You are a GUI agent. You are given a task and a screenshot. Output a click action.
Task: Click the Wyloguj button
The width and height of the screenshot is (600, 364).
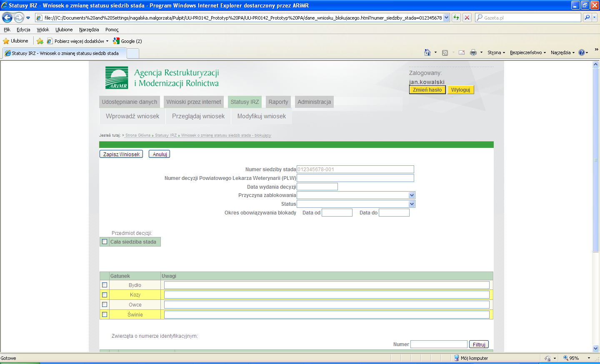pyautogui.click(x=460, y=90)
